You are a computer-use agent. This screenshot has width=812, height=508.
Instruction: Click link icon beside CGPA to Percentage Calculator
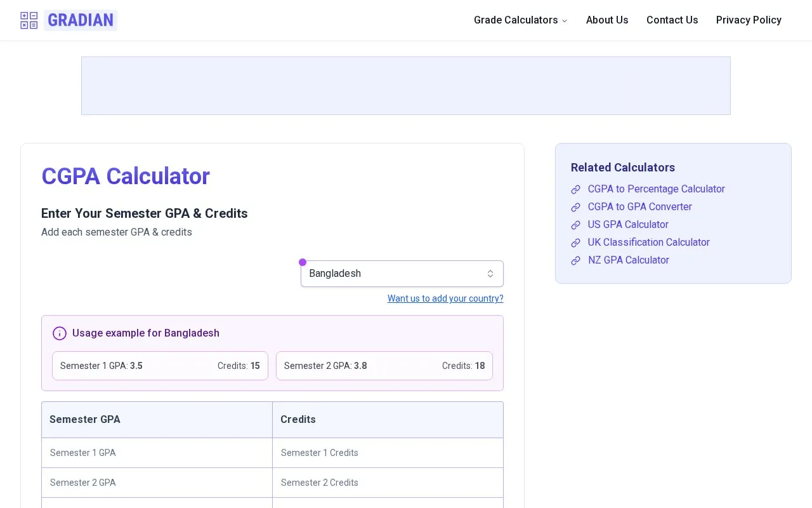pos(575,190)
